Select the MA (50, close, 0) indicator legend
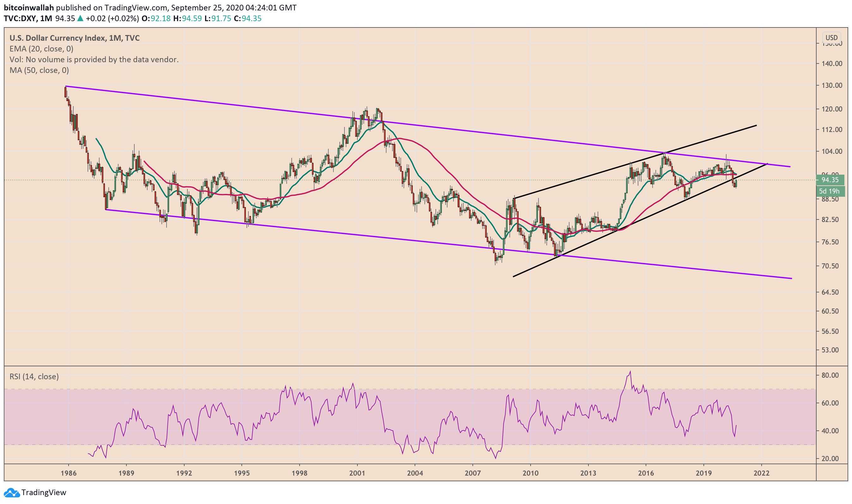 [x=39, y=70]
